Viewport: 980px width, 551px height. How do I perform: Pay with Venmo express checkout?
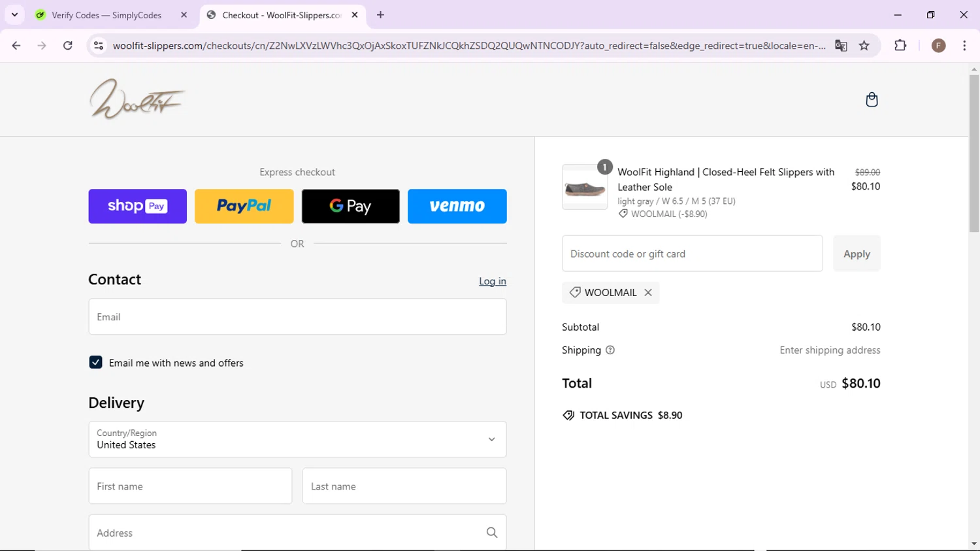click(x=457, y=206)
